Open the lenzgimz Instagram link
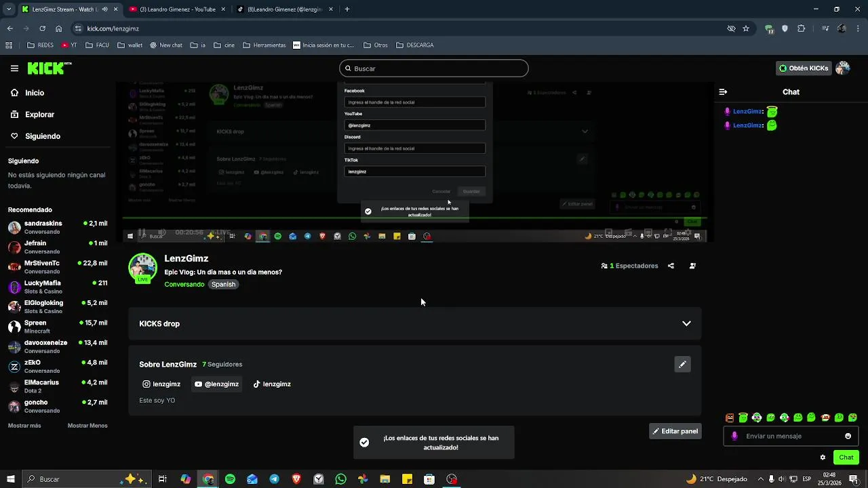This screenshot has width=868, height=488. pos(161,384)
